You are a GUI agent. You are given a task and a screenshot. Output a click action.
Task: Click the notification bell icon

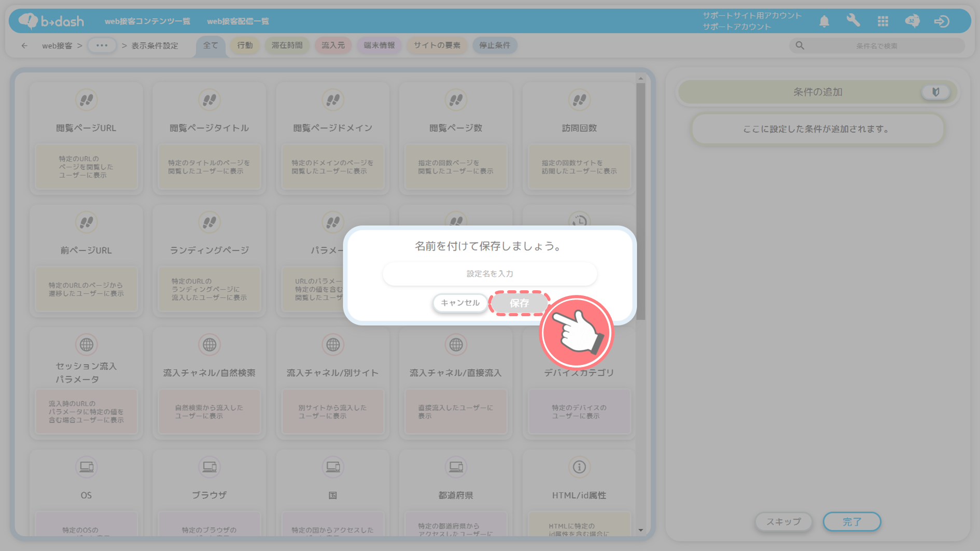tap(824, 21)
